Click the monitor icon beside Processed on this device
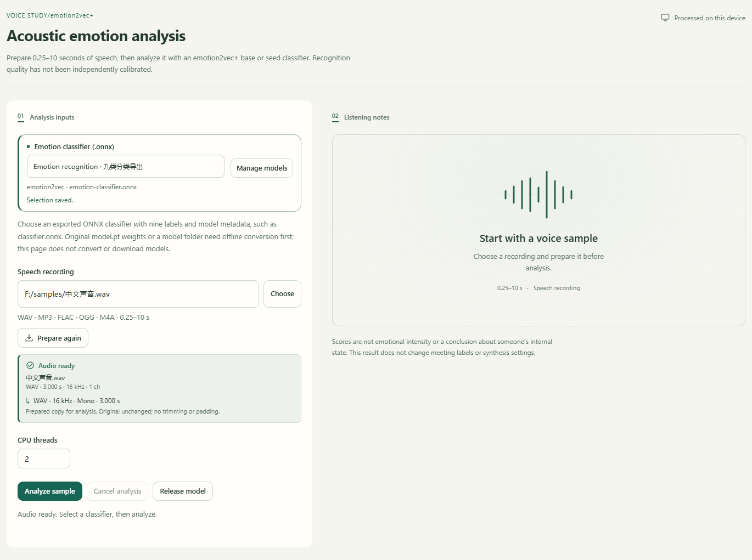The image size is (752, 560). [665, 18]
